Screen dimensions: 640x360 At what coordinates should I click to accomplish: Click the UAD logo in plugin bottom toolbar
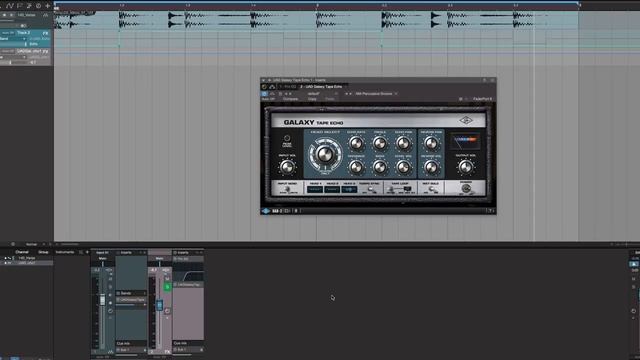coord(266,211)
